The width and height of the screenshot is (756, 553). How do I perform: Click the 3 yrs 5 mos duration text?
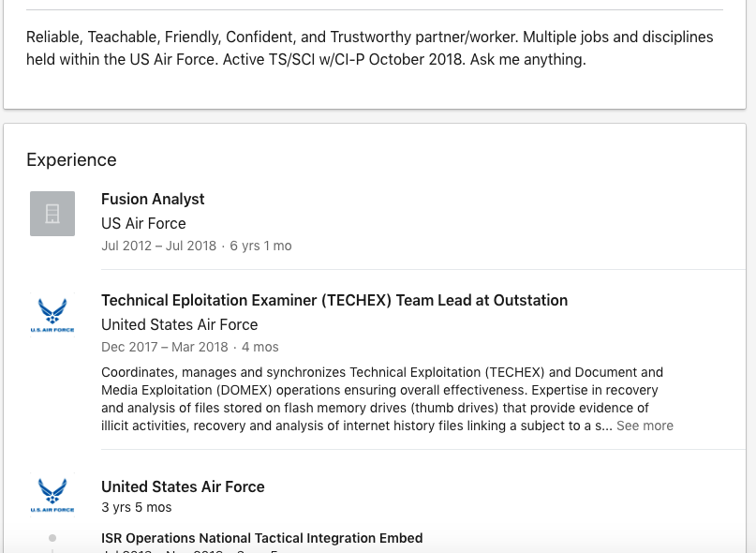pyautogui.click(x=137, y=507)
